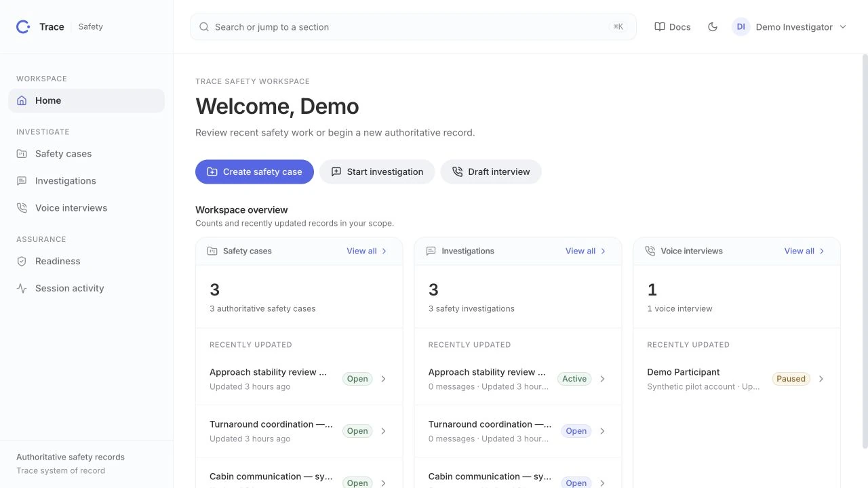Screen dimensions: 868x488
Task: Click the folder-plus icon on the Create safety case button
Action: pyautogui.click(x=212, y=172)
